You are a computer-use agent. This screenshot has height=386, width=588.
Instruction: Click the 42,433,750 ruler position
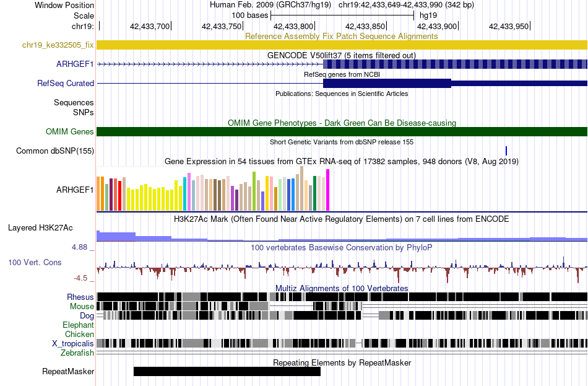pyautogui.click(x=222, y=26)
